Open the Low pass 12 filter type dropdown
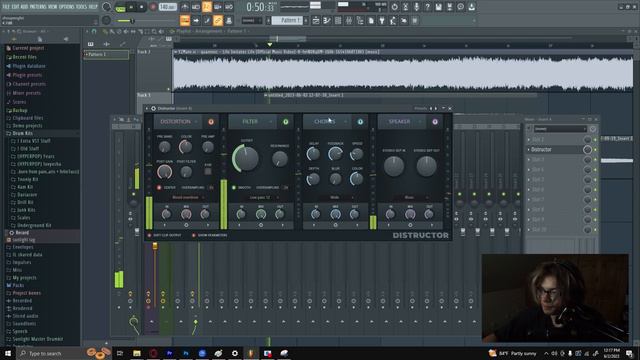 point(261,198)
